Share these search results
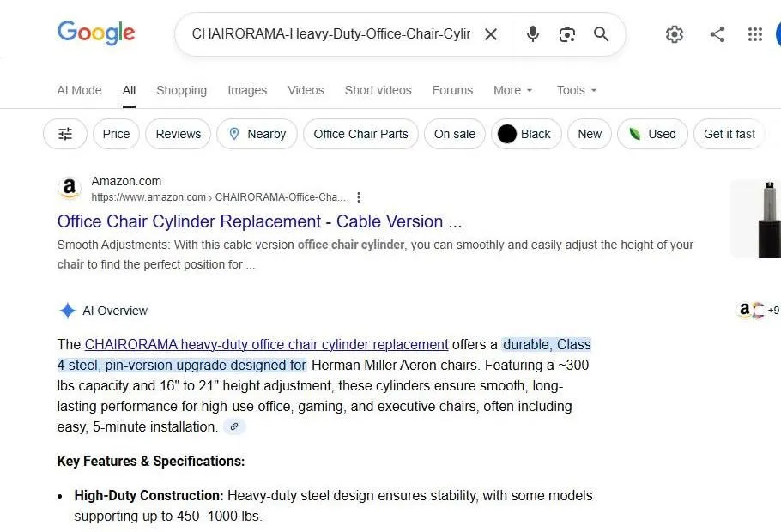781x532 pixels. pyautogui.click(x=717, y=34)
